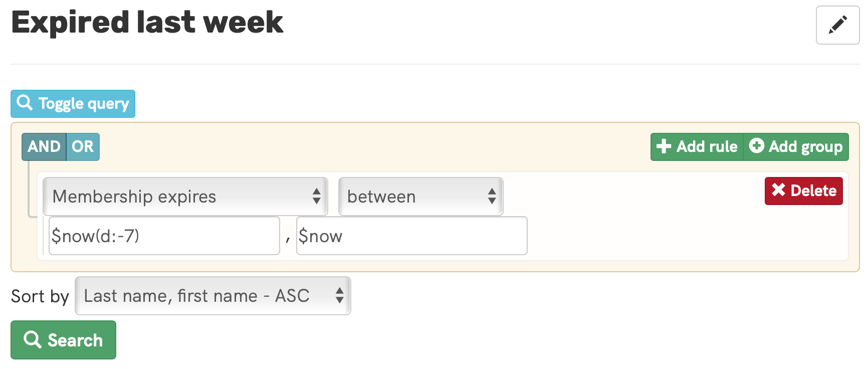Select the AND condition toggle

tap(44, 146)
